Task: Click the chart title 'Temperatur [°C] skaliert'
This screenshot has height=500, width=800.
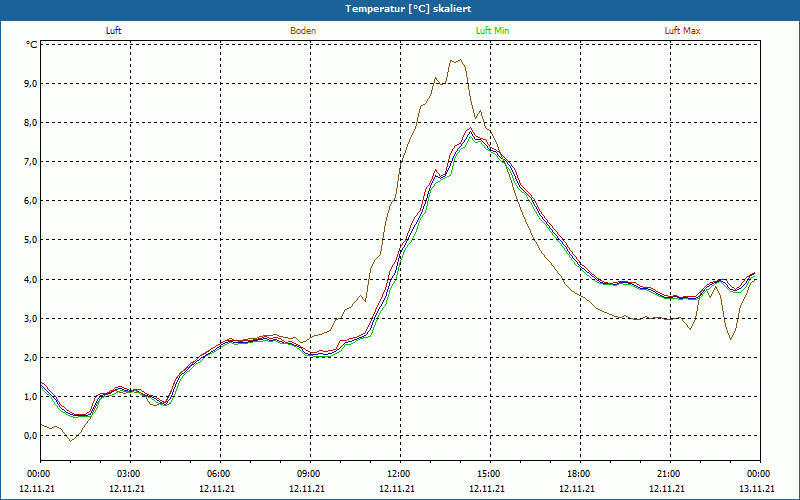Action: click(408, 9)
